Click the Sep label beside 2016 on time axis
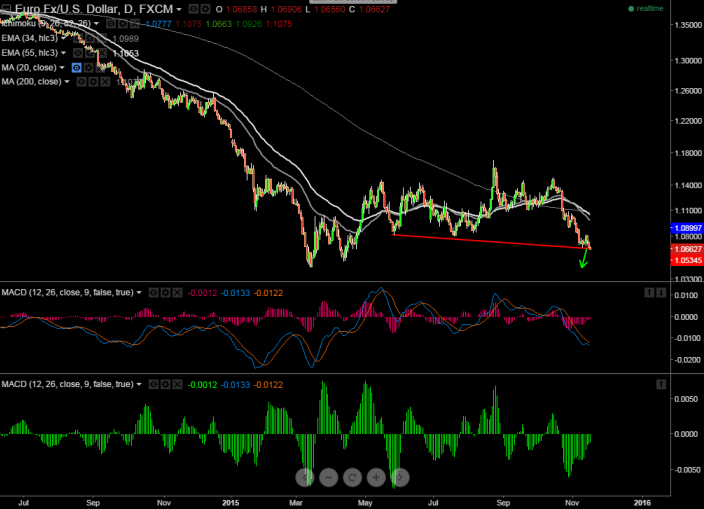Image resolution: width=704 pixels, height=509 pixels. click(503, 503)
